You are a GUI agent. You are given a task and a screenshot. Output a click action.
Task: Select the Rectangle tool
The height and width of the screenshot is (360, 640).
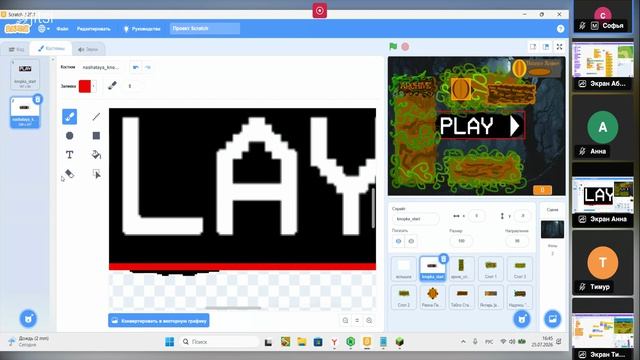click(96, 136)
